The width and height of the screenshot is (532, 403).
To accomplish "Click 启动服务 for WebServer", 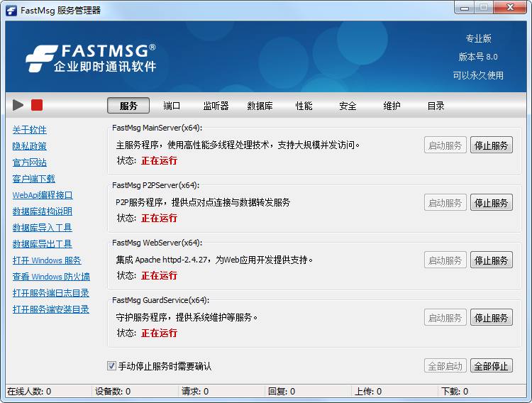I will 445,260.
